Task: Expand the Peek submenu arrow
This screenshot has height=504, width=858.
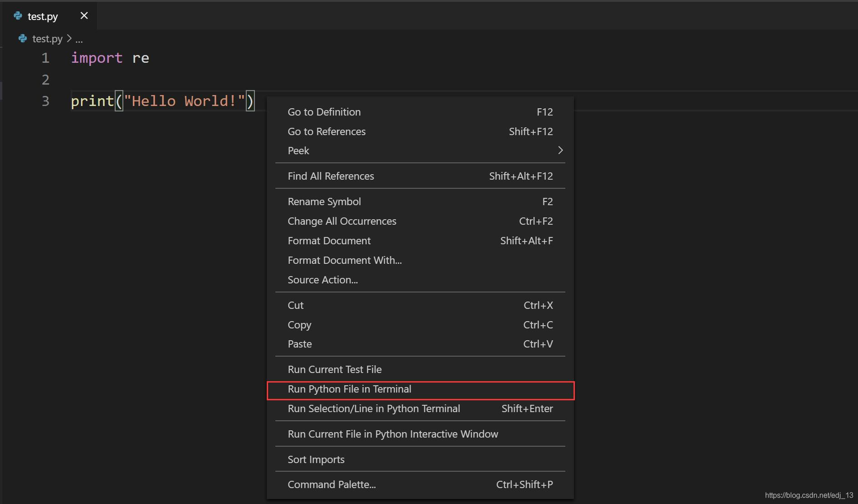Action: (x=561, y=150)
